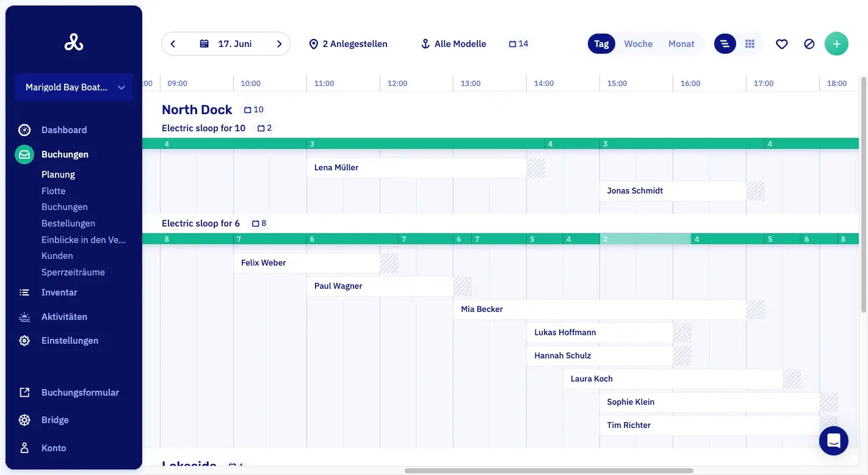Click the highlighted availability segment showing 2

pyautogui.click(x=645, y=239)
